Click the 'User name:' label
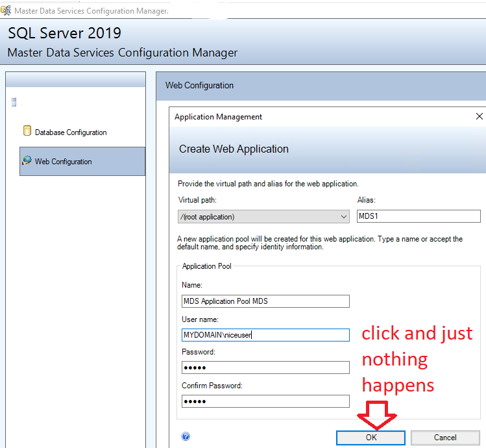Screen dimensions: 486x448 click(200, 319)
